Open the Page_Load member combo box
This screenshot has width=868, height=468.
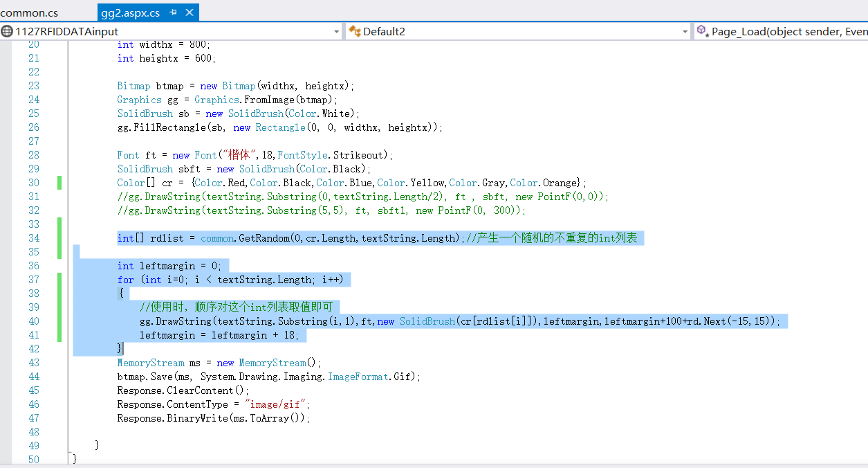[x=782, y=31]
